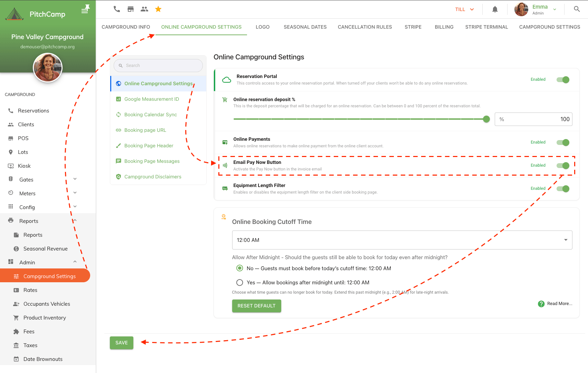Click the Reservation Portal cloud icon
This screenshot has width=588, height=373.
(227, 80)
